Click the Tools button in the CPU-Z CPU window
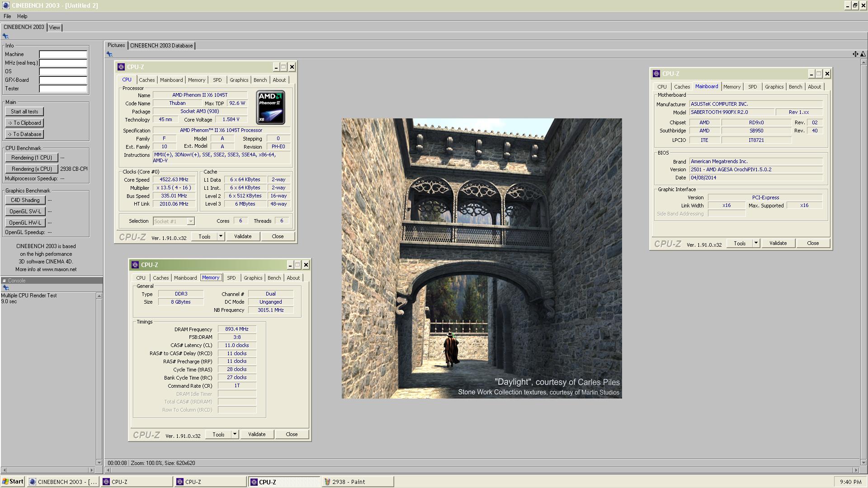 [x=204, y=236]
